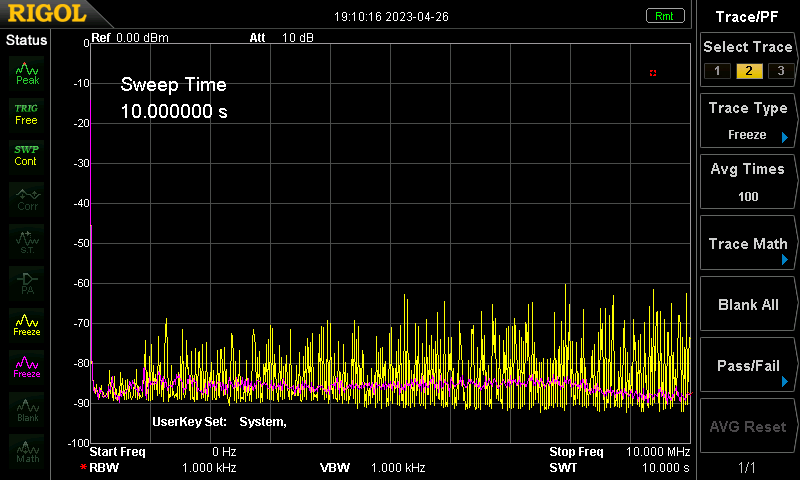Click the Stop Freq 10.000 MHz readout
The height and width of the screenshot is (480, 800).
(619, 452)
